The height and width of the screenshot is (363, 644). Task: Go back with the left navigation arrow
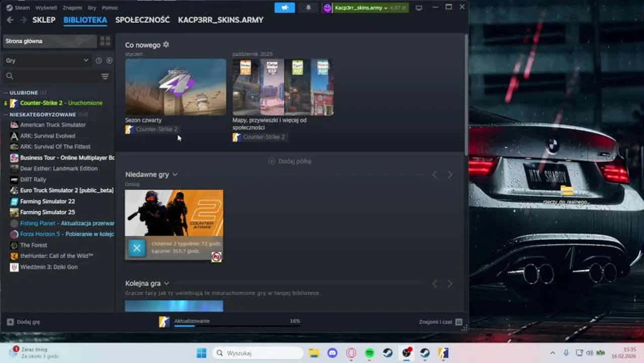(x=10, y=20)
